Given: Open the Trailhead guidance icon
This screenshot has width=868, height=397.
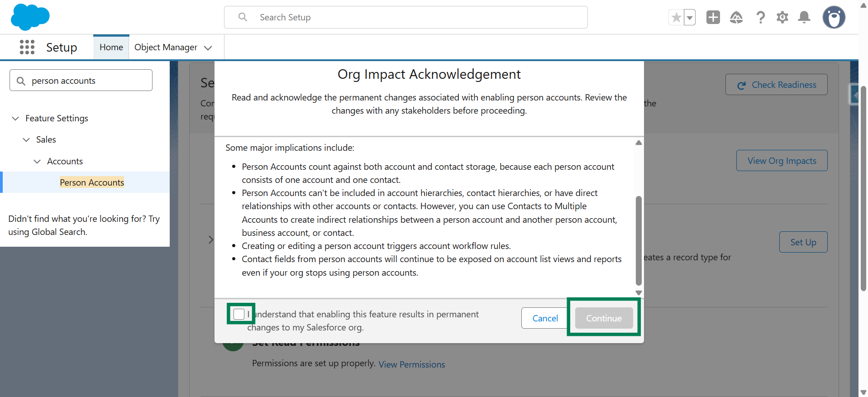Looking at the screenshot, I should click(736, 18).
